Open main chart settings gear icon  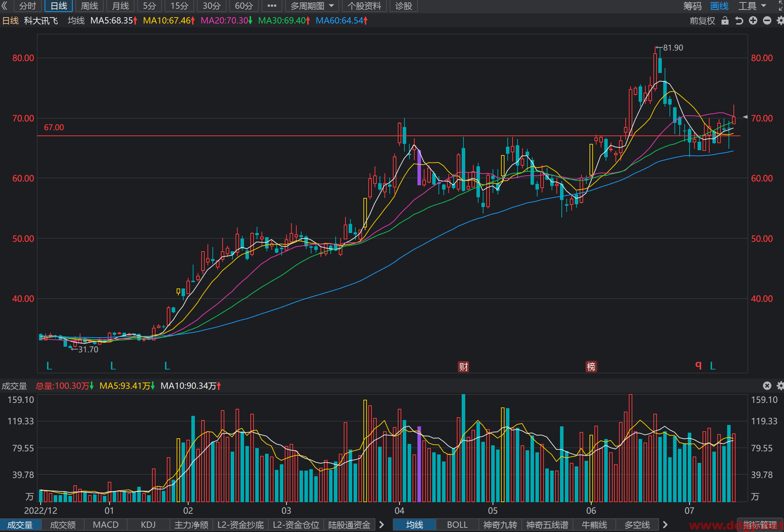(x=780, y=21)
